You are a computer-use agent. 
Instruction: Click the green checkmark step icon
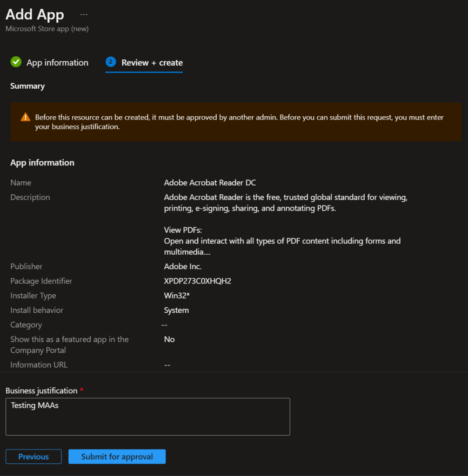click(x=16, y=62)
